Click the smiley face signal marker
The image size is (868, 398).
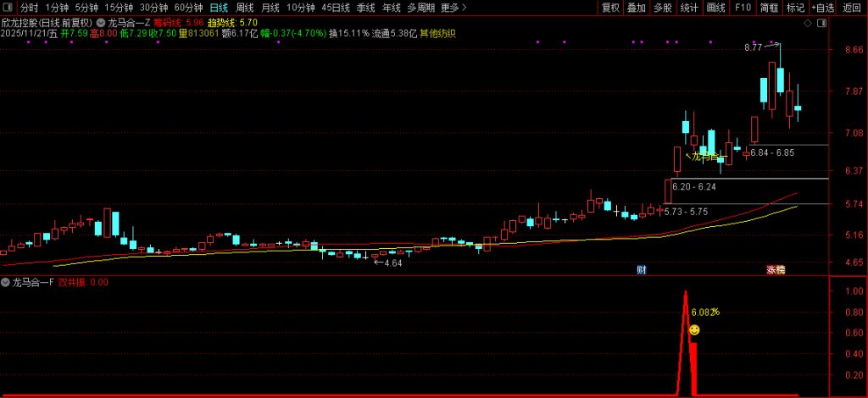click(x=694, y=329)
